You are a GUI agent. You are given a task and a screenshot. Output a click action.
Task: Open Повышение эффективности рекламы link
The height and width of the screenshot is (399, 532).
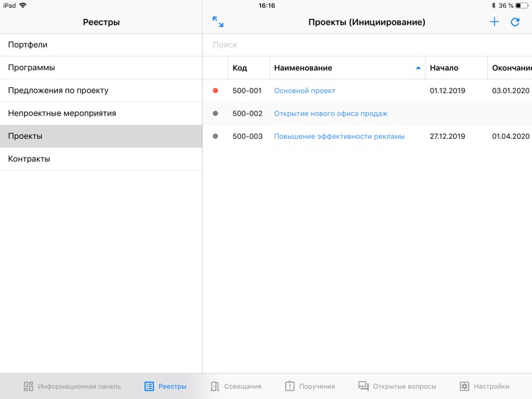pos(339,136)
